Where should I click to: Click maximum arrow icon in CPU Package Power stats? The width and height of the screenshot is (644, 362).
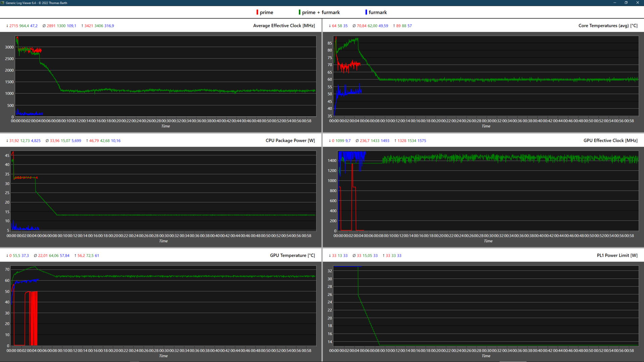(87, 141)
